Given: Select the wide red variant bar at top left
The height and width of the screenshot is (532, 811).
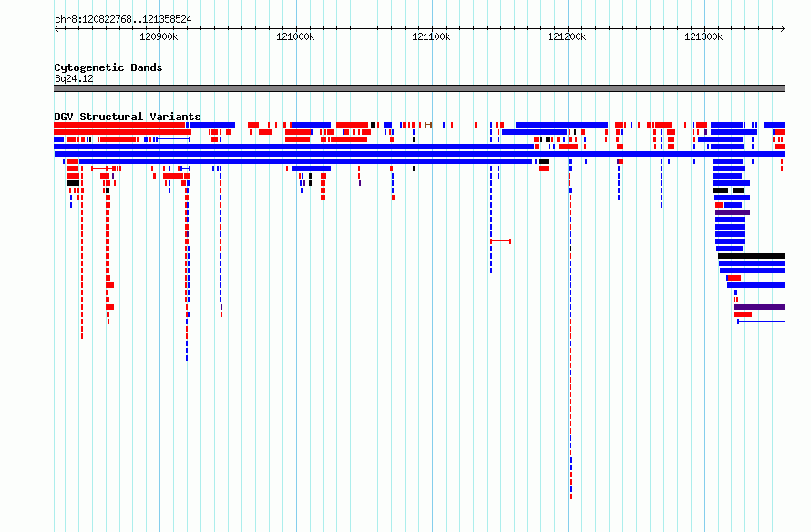Looking at the screenshot, I should (x=119, y=125).
